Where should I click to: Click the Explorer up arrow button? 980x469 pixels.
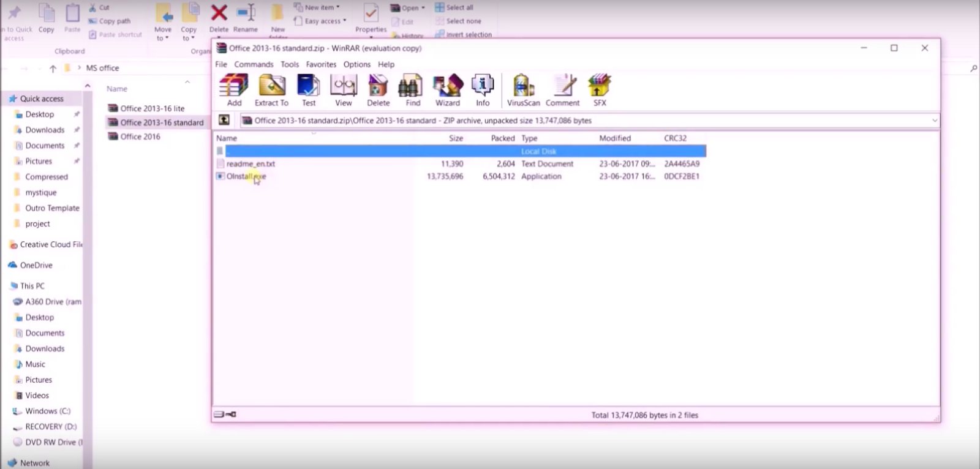click(x=53, y=69)
